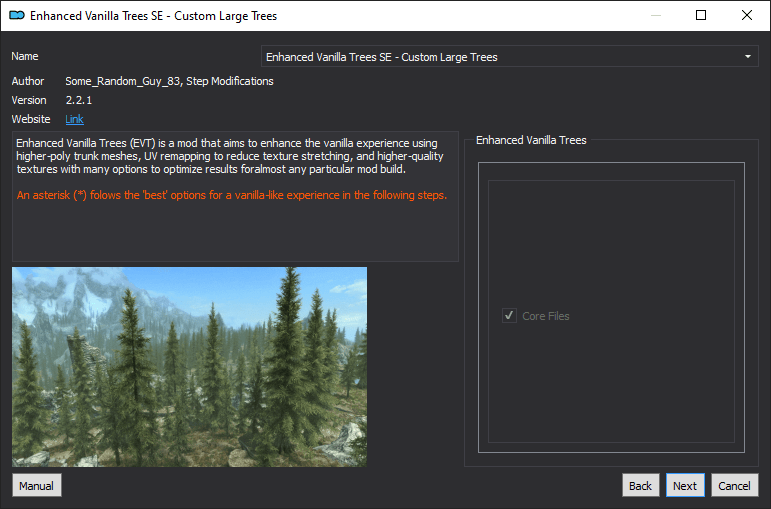Cancel the installation
This screenshot has height=509, width=771.
734,485
